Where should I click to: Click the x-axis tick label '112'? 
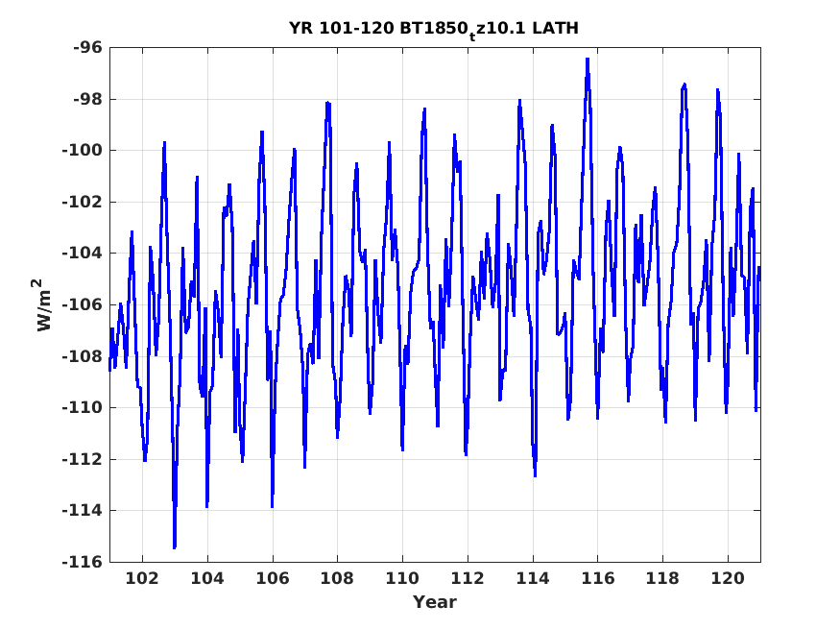[x=468, y=578]
